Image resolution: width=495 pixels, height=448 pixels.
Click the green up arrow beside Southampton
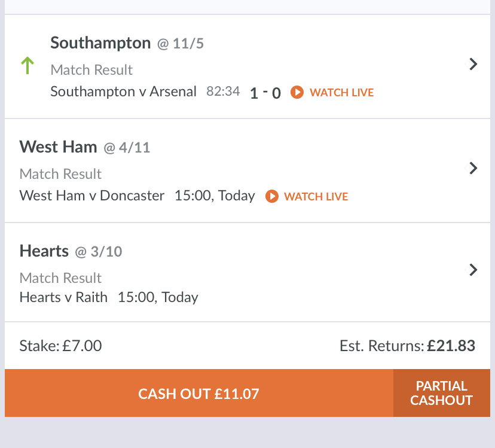(27, 65)
